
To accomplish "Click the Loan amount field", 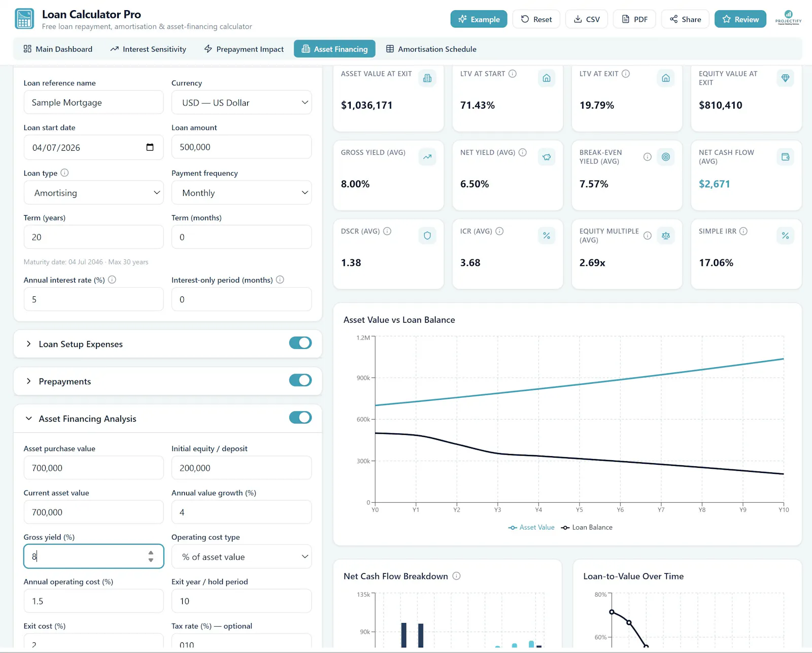I will tap(242, 147).
